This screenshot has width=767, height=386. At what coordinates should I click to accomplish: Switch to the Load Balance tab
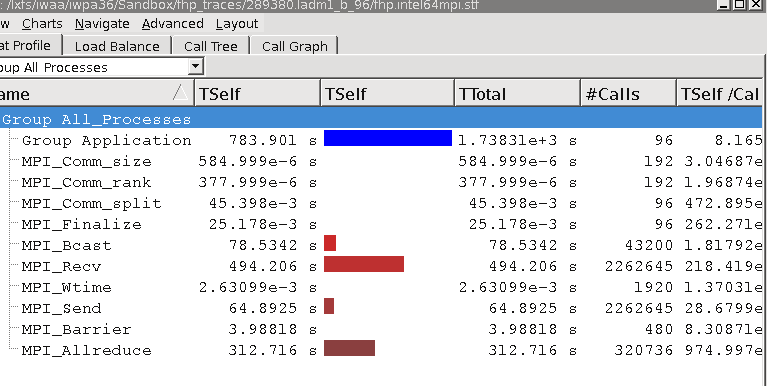point(117,46)
